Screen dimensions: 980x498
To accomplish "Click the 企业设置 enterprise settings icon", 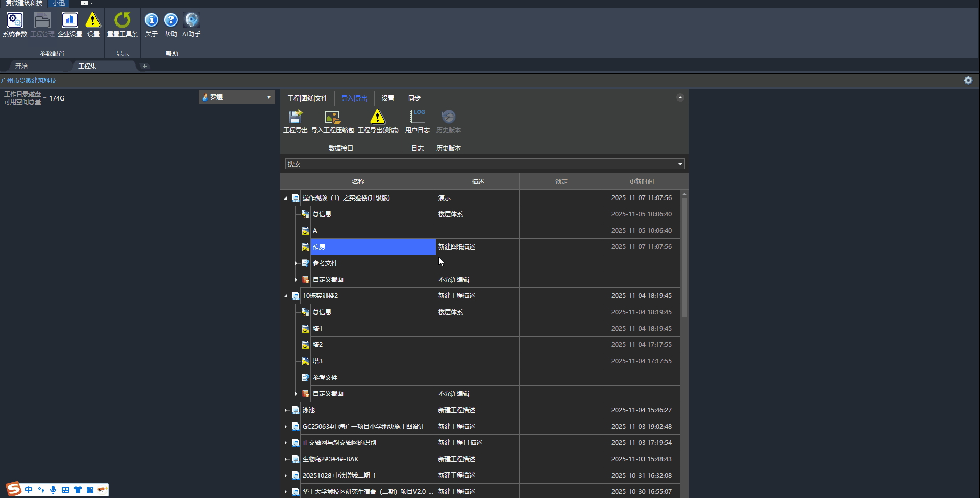I will [x=70, y=20].
